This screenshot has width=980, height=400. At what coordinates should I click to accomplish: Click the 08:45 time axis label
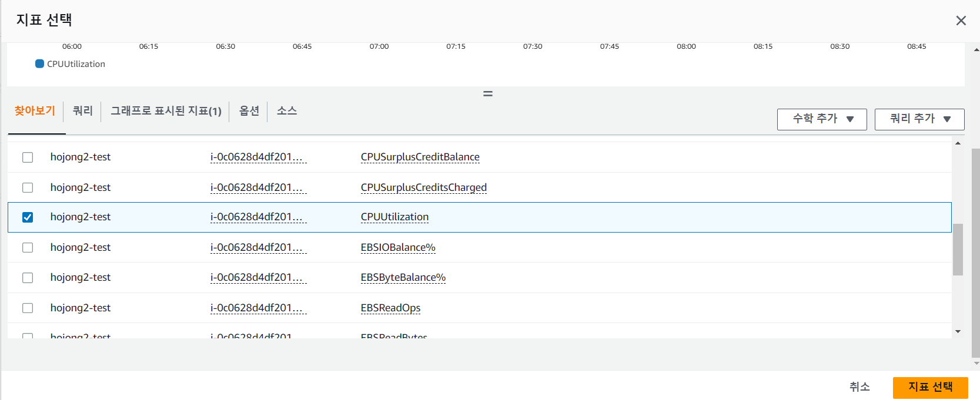[x=917, y=46]
